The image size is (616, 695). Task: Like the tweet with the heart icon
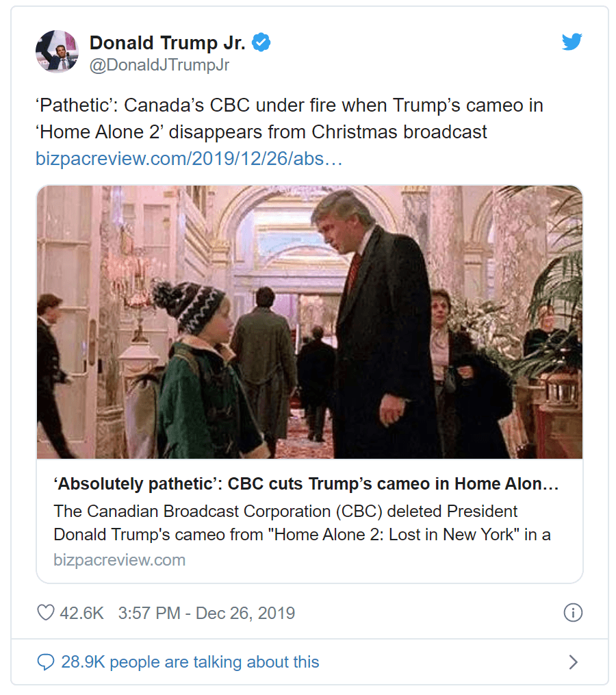[x=45, y=612]
